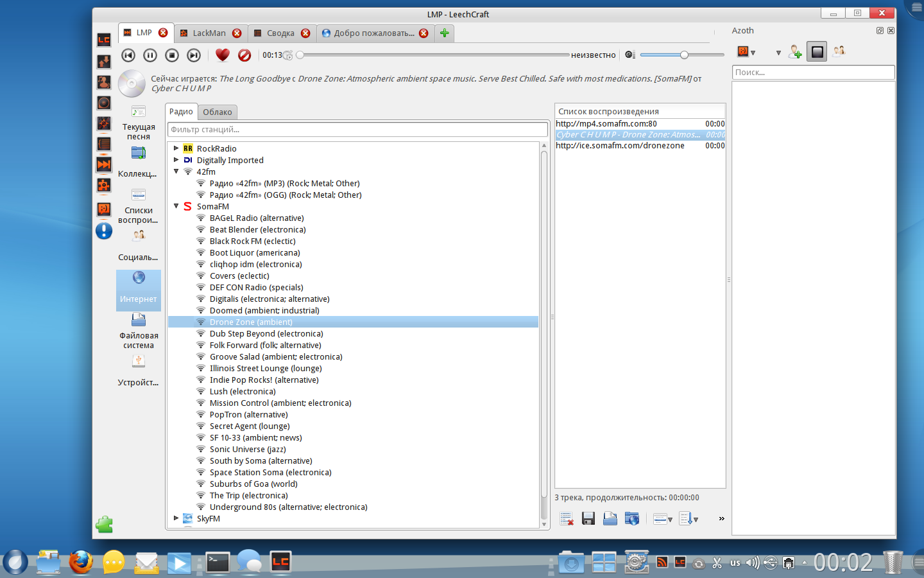924x578 pixels.
Task: Focus the station filter field
Action: pyautogui.click(x=357, y=130)
